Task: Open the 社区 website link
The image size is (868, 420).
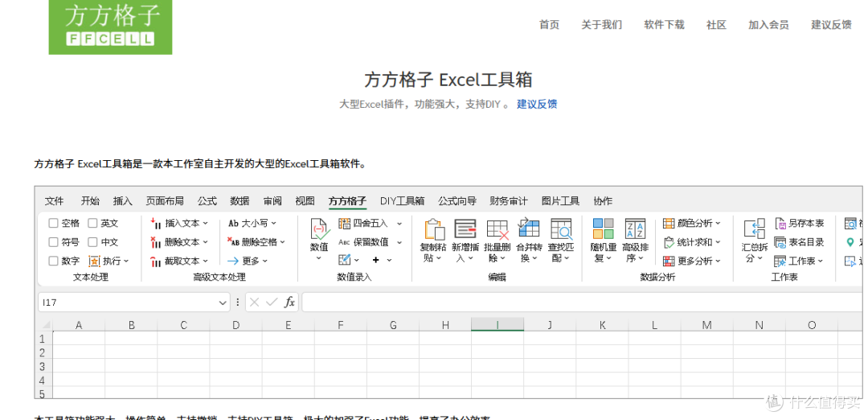Action: pos(716,25)
